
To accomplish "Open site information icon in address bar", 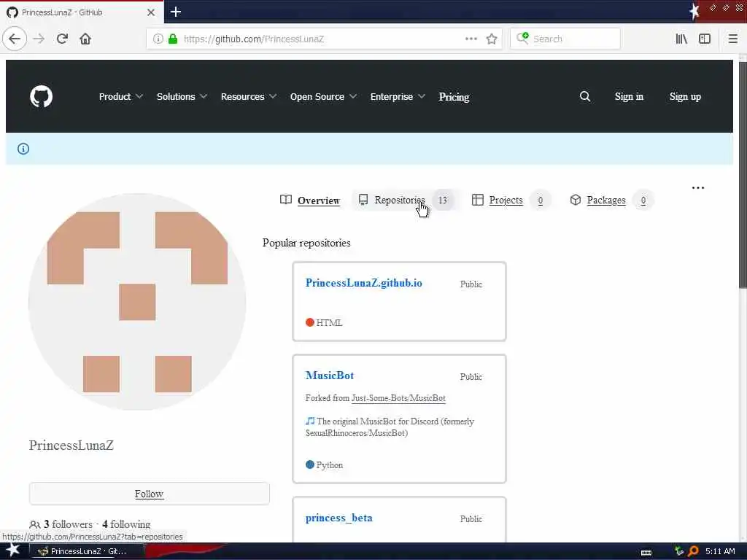I will click(158, 39).
